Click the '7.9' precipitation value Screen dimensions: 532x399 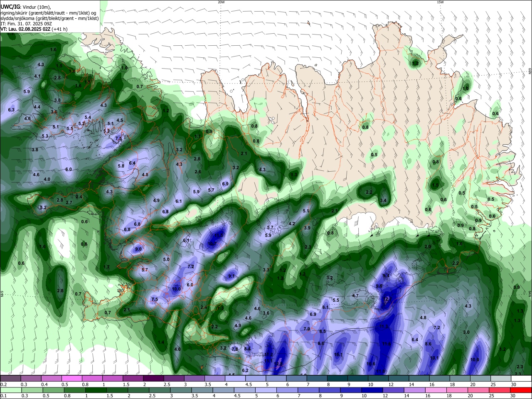click(307, 329)
